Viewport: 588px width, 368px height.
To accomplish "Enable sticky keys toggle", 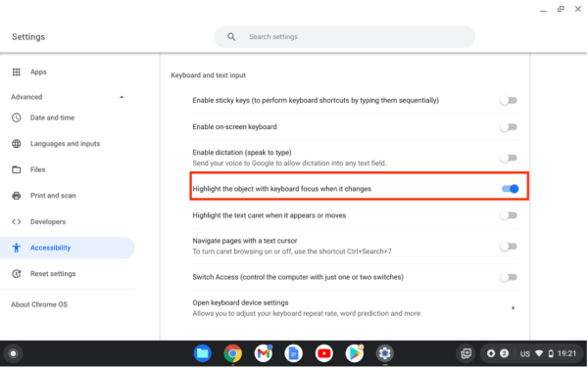I will point(509,101).
